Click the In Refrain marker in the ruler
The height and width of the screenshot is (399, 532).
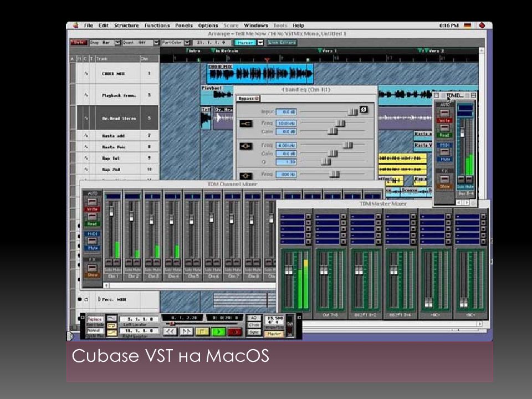[x=224, y=51]
